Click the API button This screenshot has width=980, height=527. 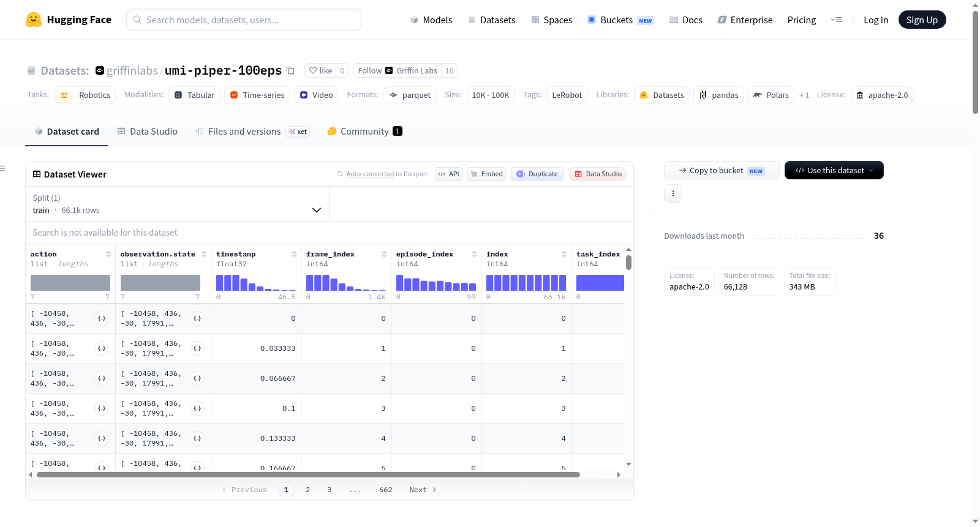click(448, 174)
